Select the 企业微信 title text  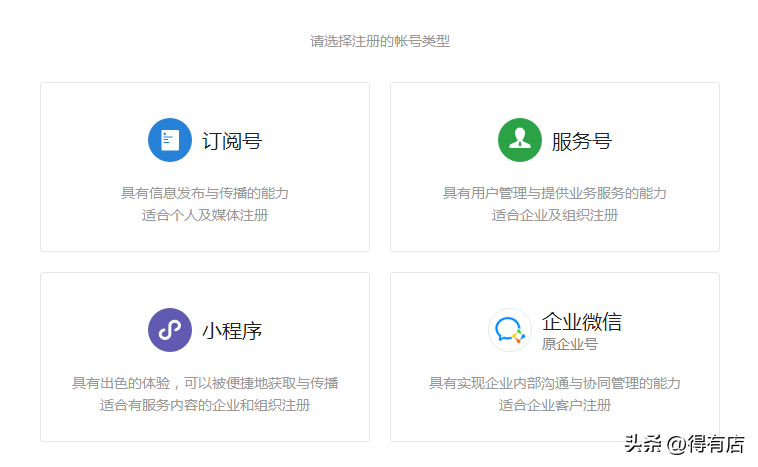coord(582,322)
